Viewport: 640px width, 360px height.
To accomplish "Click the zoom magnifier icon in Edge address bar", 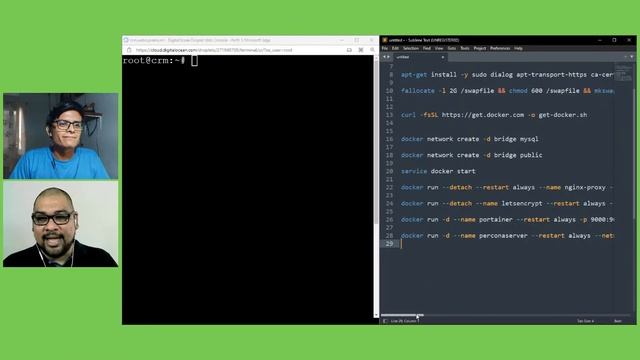I will 372,50.
